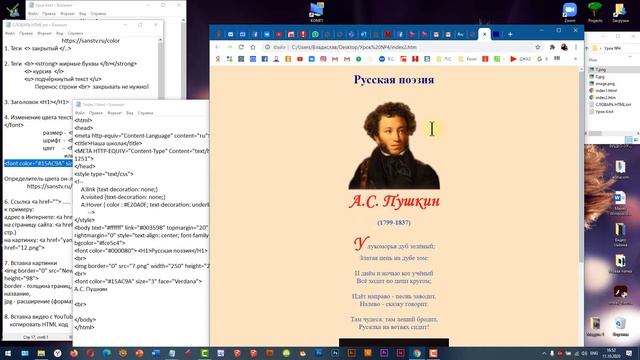Open the Корзина recycle bin desktop icon
The width and height of the screenshot is (640, 360).
click(620, 327)
